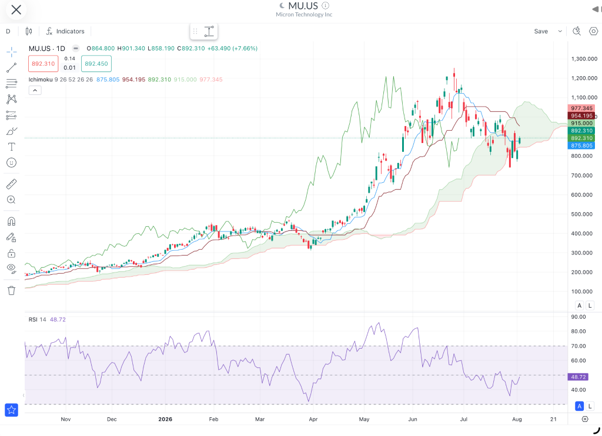The height and width of the screenshot is (436, 602).
Task: Open the blue favorites star toolbar
Action: point(12,410)
